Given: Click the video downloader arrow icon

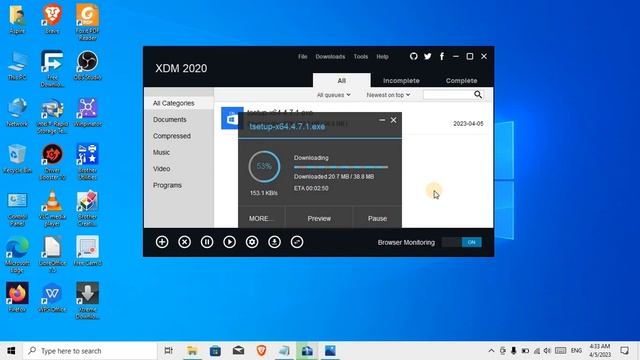Looking at the screenshot, I should (274, 242).
